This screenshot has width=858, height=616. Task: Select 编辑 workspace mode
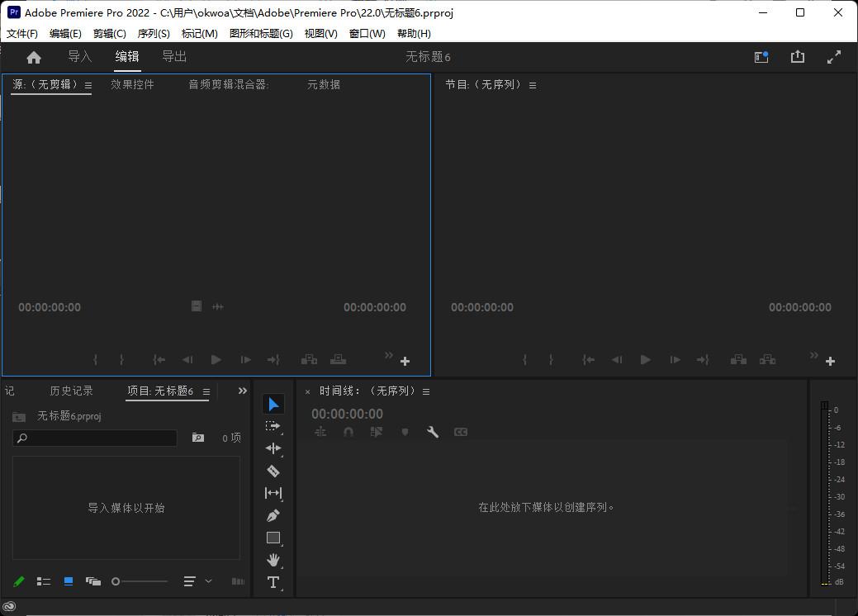click(x=127, y=56)
